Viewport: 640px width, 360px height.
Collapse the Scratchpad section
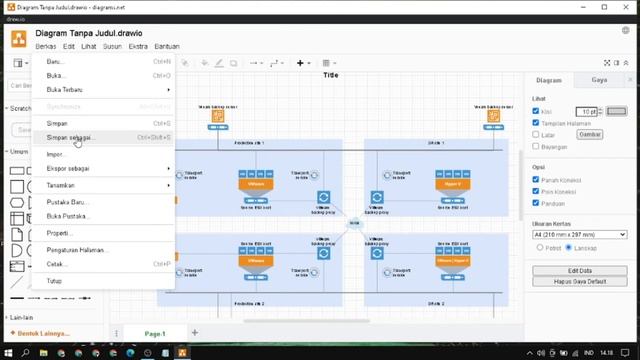pos(19,109)
